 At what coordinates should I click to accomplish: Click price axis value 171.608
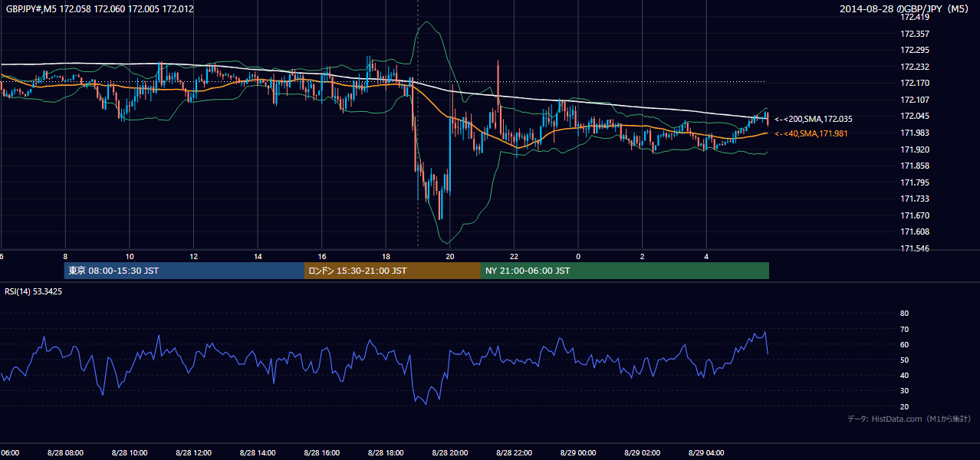coord(915,232)
